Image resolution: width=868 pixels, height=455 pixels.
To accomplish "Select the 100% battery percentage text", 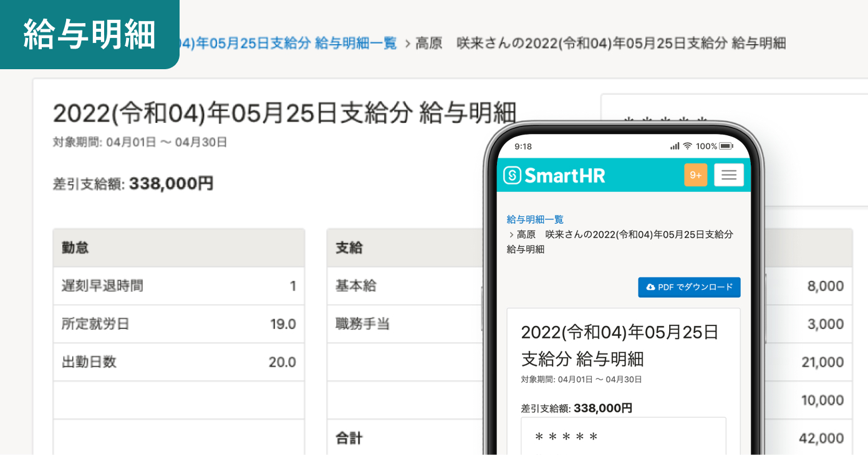I will coord(706,146).
